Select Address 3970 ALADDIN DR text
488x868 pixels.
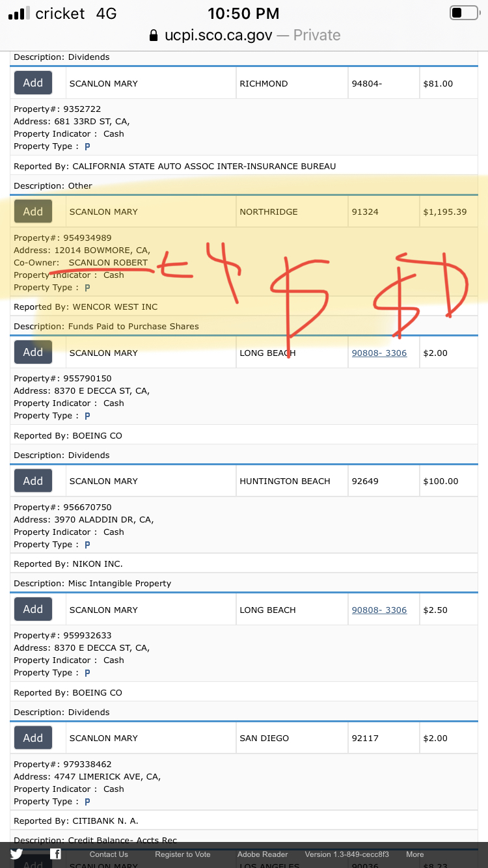click(x=84, y=520)
